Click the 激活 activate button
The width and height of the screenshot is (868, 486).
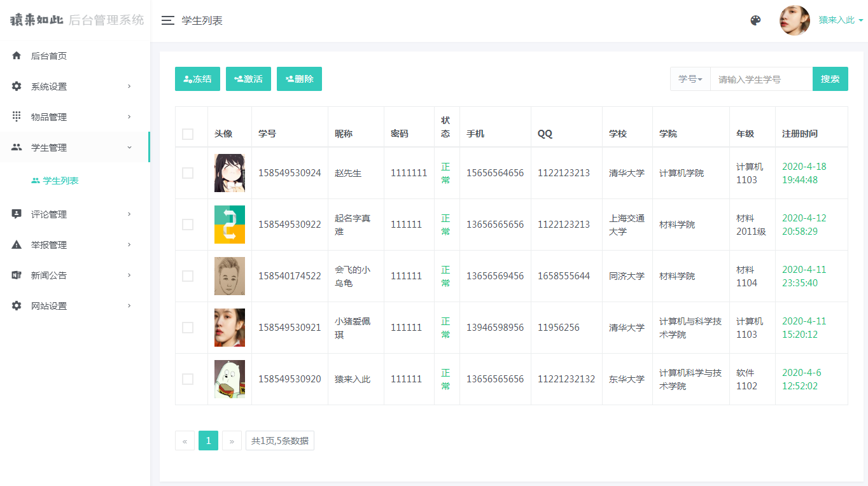click(x=248, y=79)
